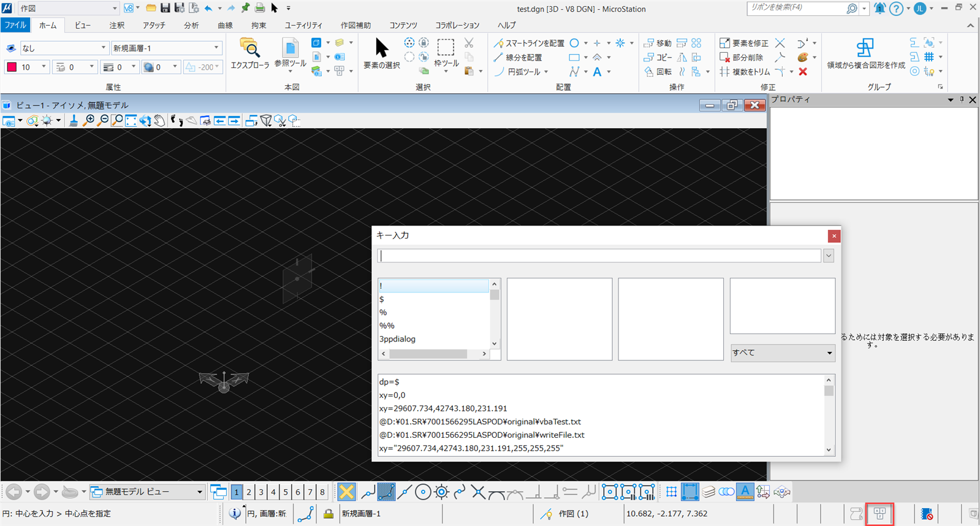Click the key-in list horizontal scrollbar
The image size is (980, 526).
pos(433,354)
